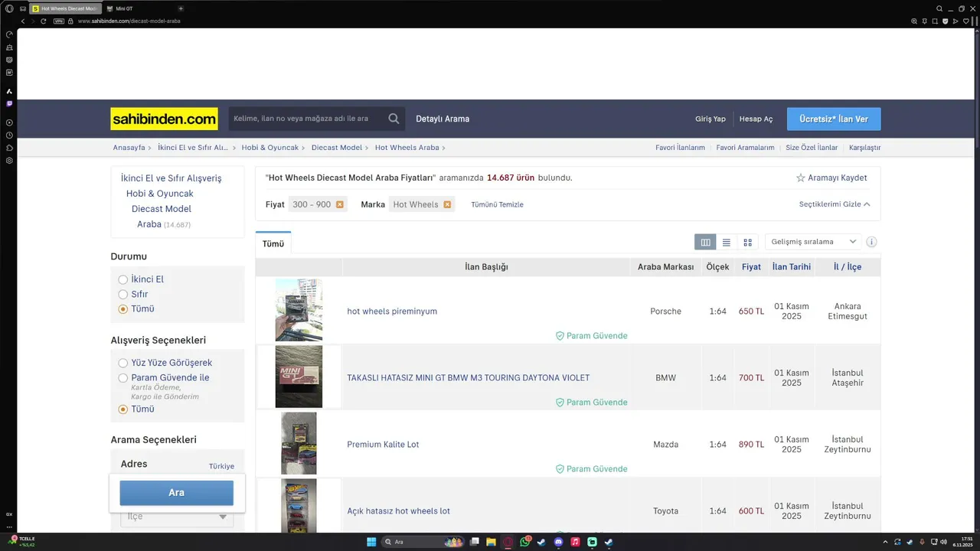Open Discord from the taskbar
Image resolution: width=980 pixels, height=551 pixels.
click(x=558, y=542)
